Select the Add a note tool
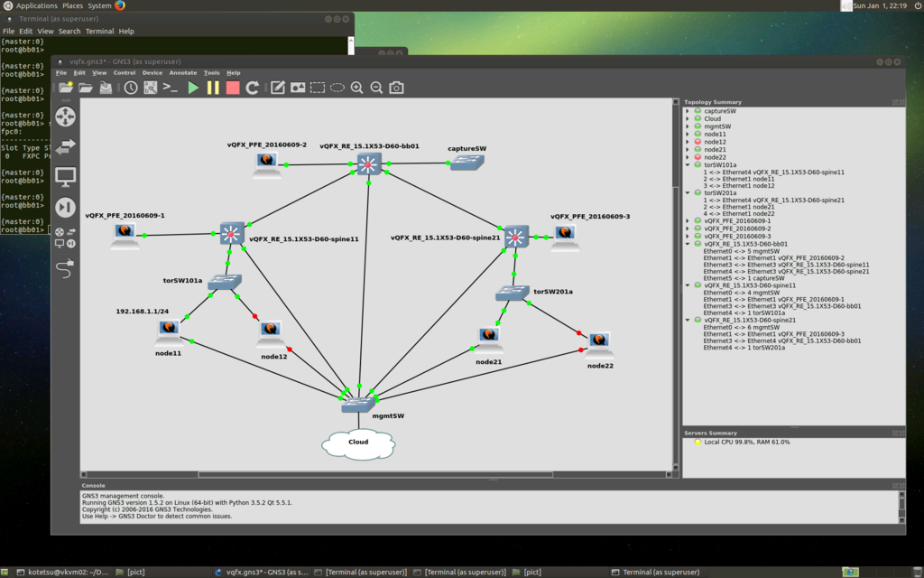924x578 pixels. click(x=278, y=88)
